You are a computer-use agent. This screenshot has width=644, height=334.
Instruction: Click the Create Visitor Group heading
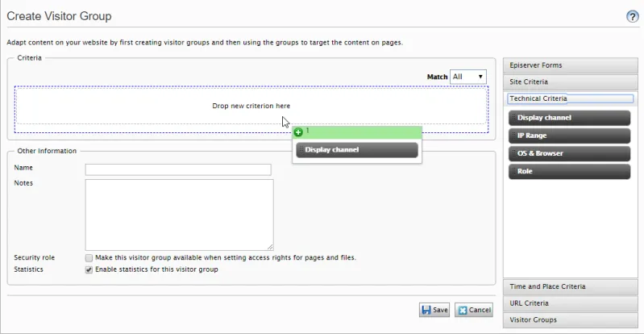tap(59, 16)
